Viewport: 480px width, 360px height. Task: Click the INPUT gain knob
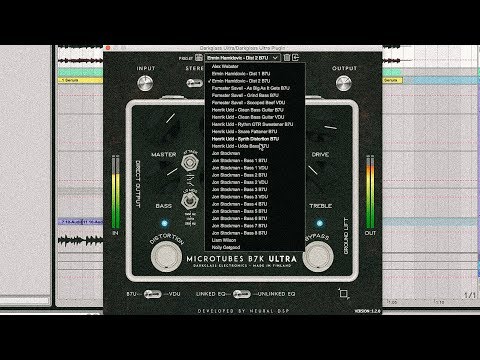point(145,83)
